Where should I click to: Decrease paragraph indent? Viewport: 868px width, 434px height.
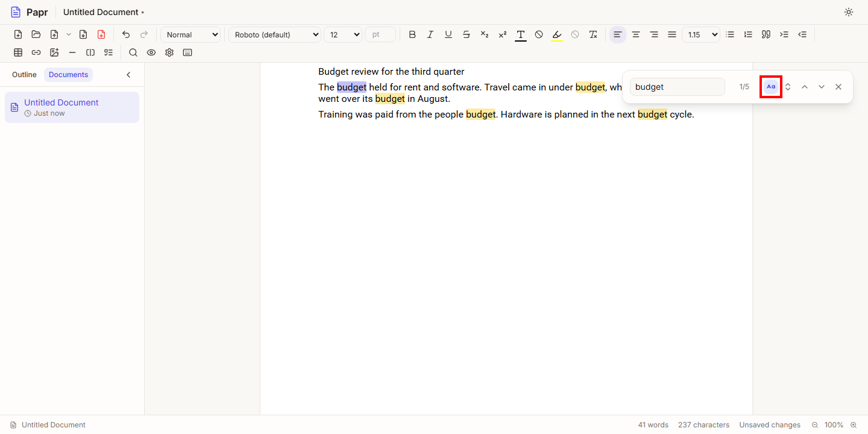point(802,34)
